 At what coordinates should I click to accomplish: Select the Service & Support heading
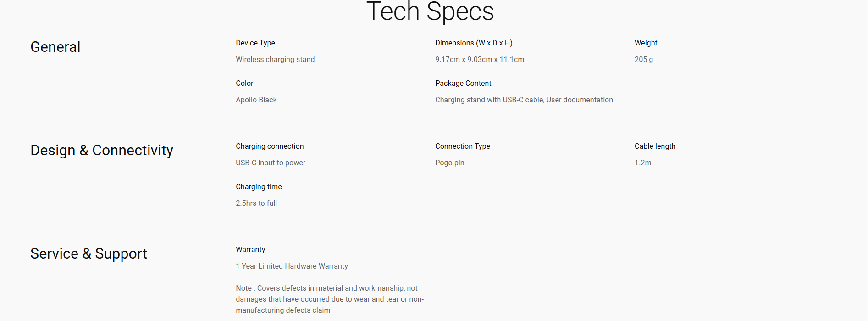click(88, 253)
